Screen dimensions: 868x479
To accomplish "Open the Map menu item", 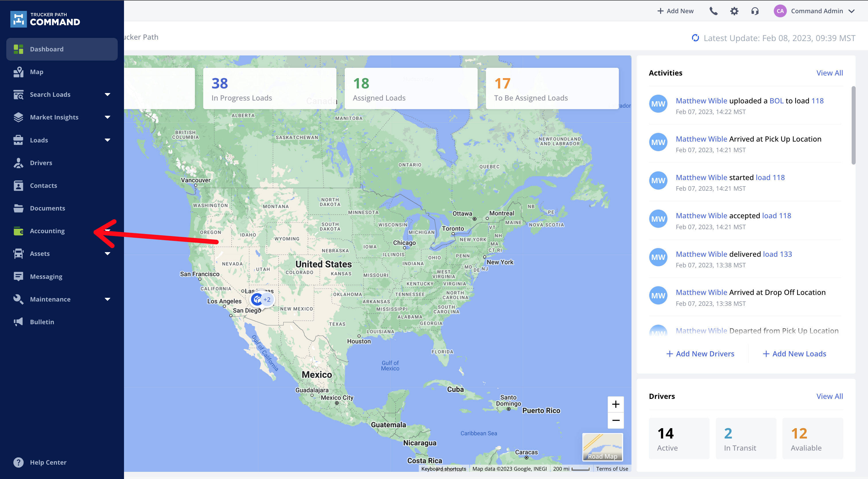I will (x=62, y=72).
